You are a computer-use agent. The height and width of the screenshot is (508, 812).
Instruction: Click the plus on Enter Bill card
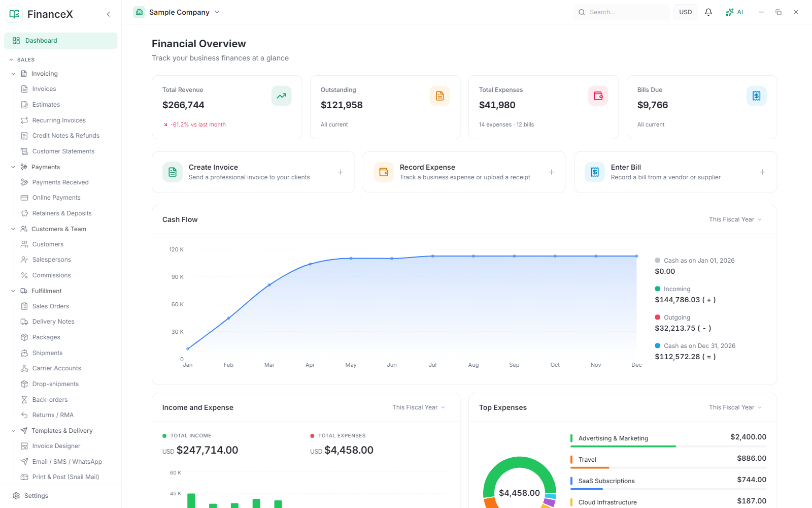pos(763,172)
